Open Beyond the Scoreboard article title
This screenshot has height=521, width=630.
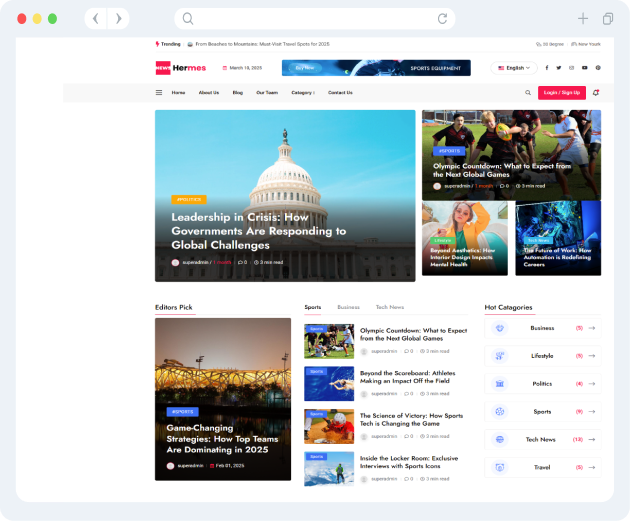[407, 377]
